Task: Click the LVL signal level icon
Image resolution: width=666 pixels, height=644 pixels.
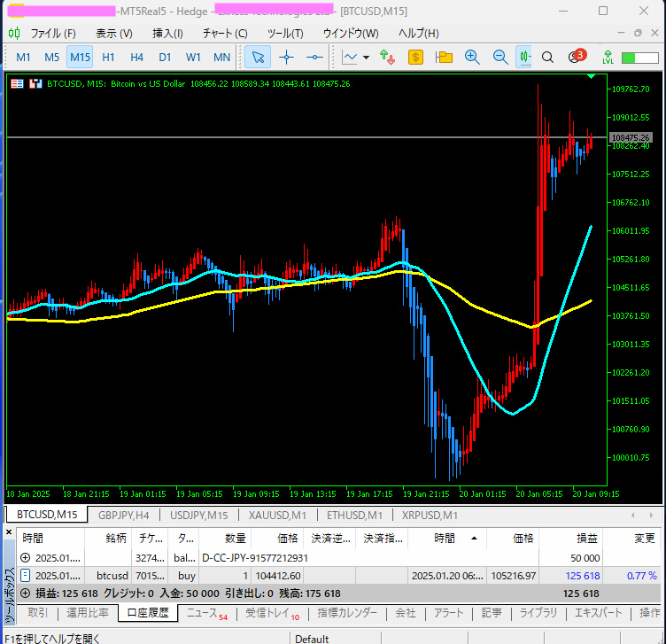Action: pyautogui.click(x=608, y=58)
